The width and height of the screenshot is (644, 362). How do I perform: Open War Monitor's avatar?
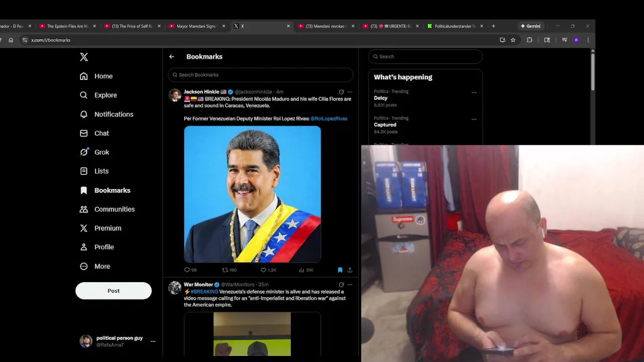tap(175, 288)
